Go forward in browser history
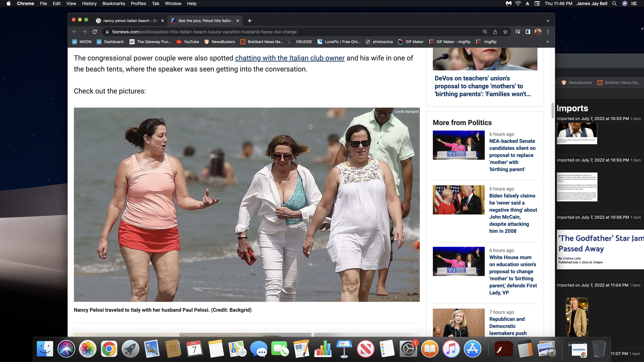The width and height of the screenshot is (644, 362). point(84,32)
